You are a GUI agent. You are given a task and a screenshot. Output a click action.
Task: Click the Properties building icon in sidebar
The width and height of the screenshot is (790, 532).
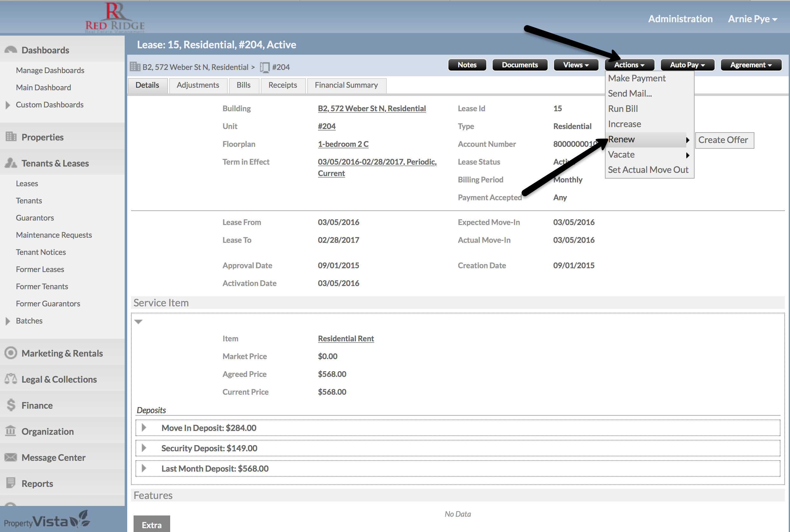11,137
